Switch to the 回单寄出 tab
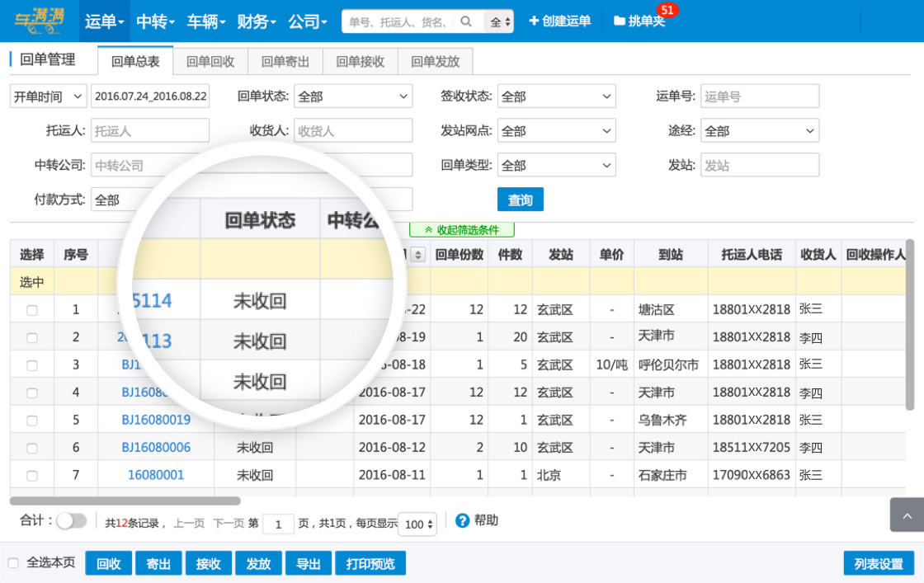The image size is (924, 583). pyautogui.click(x=285, y=62)
